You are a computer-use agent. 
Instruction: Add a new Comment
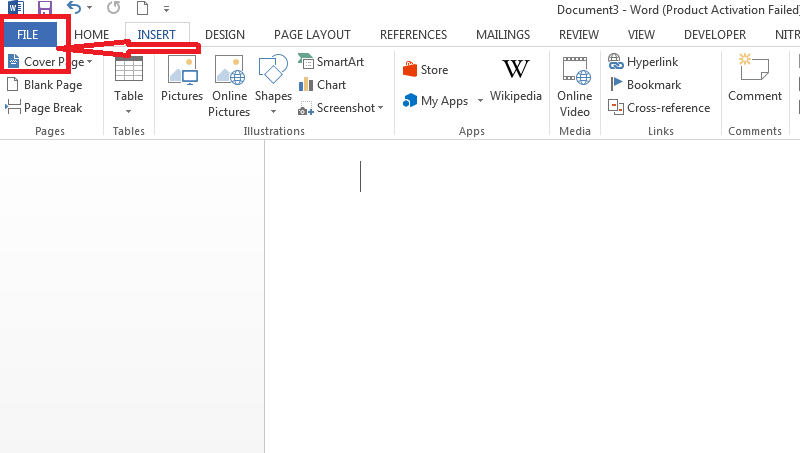[755, 78]
